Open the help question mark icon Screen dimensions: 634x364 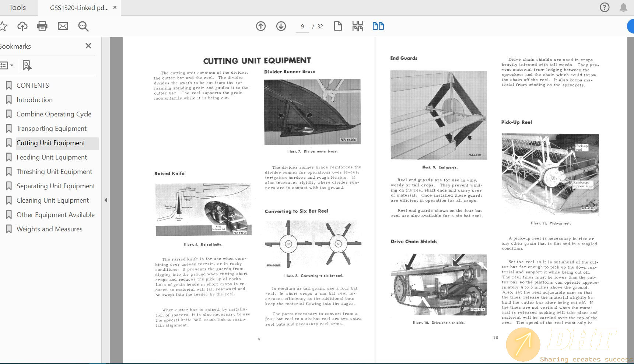605,7
